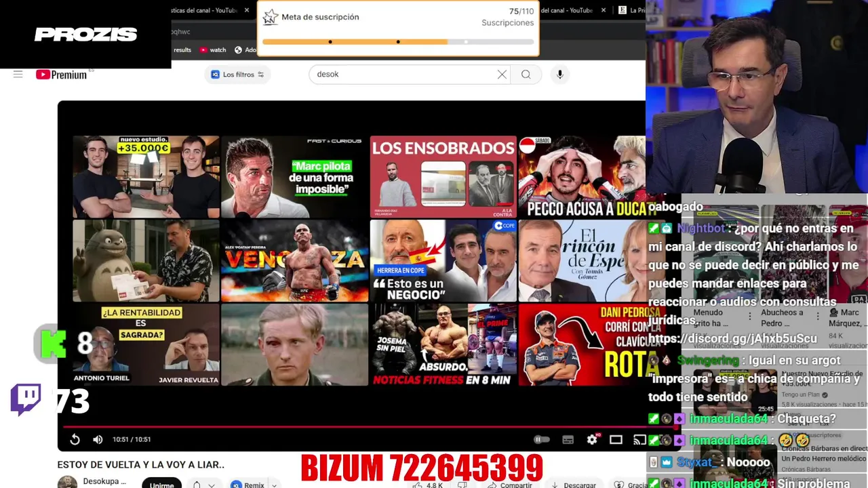Run search with the magnifier button

tap(526, 75)
